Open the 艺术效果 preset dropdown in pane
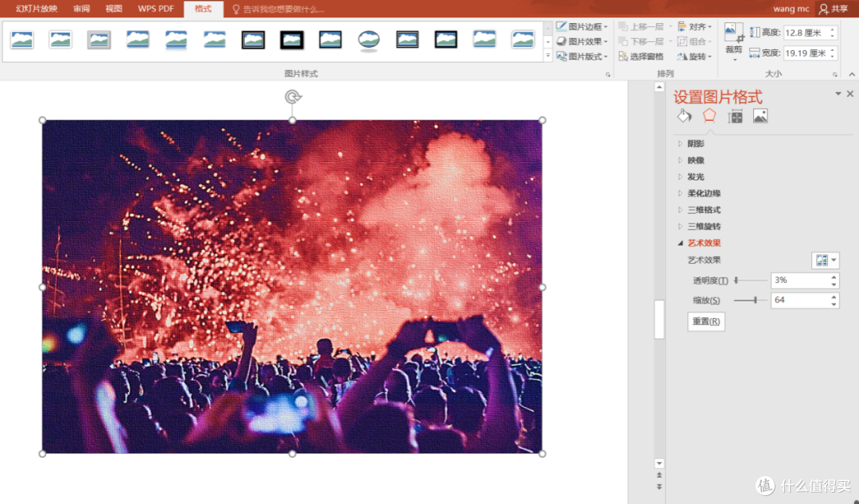 pos(825,260)
